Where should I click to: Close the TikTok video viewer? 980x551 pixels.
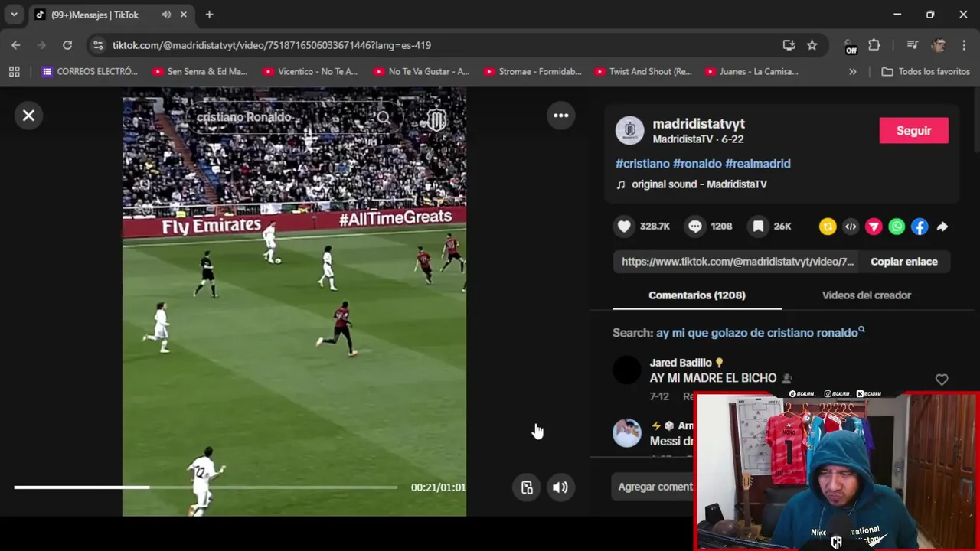point(28,116)
